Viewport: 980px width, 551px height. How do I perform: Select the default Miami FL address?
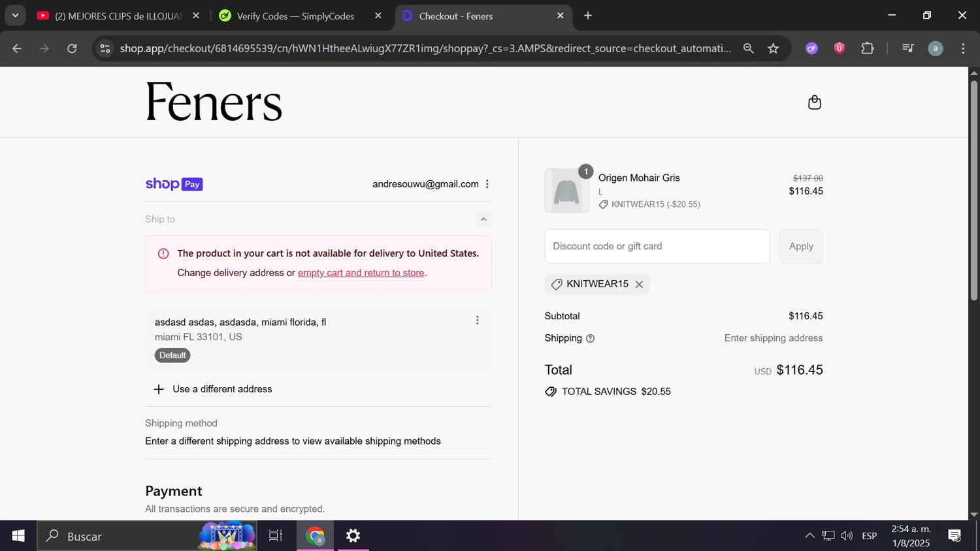coord(318,339)
